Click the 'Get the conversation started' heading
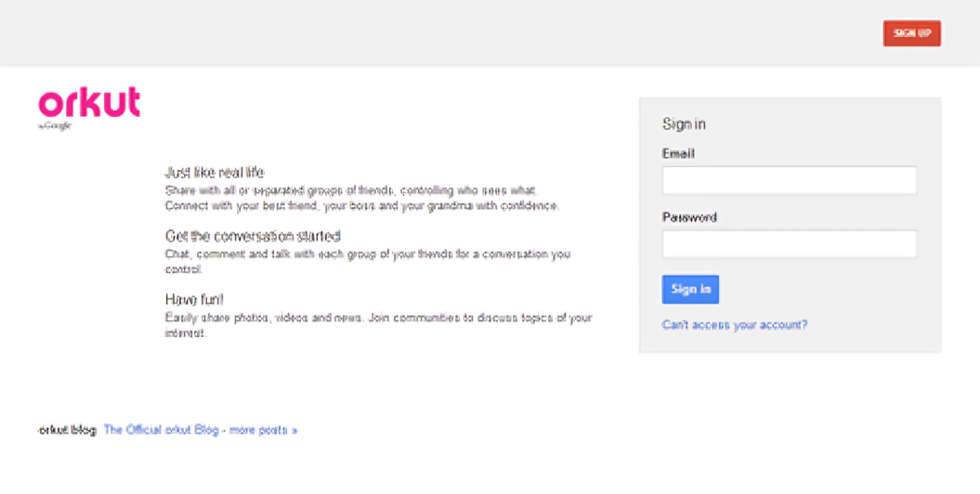Image resolution: width=980 pixels, height=494 pixels. click(x=253, y=236)
